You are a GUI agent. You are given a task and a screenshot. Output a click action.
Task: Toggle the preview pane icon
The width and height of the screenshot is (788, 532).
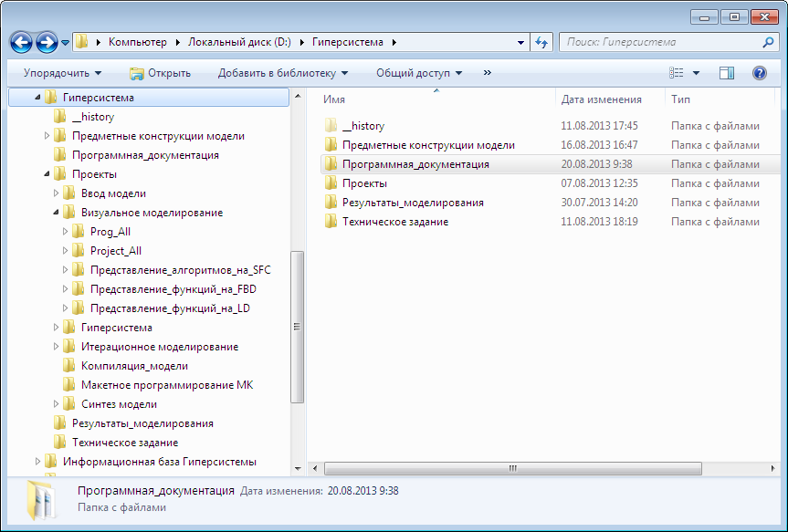[x=727, y=73]
